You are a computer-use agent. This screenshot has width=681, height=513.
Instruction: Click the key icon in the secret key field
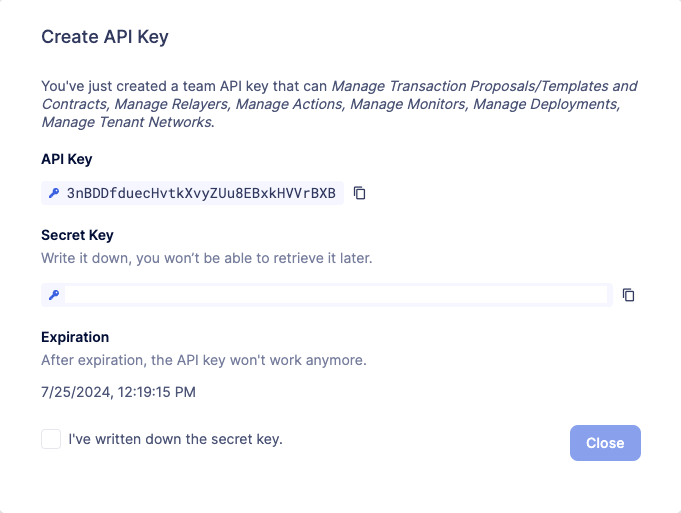pyautogui.click(x=54, y=294)
